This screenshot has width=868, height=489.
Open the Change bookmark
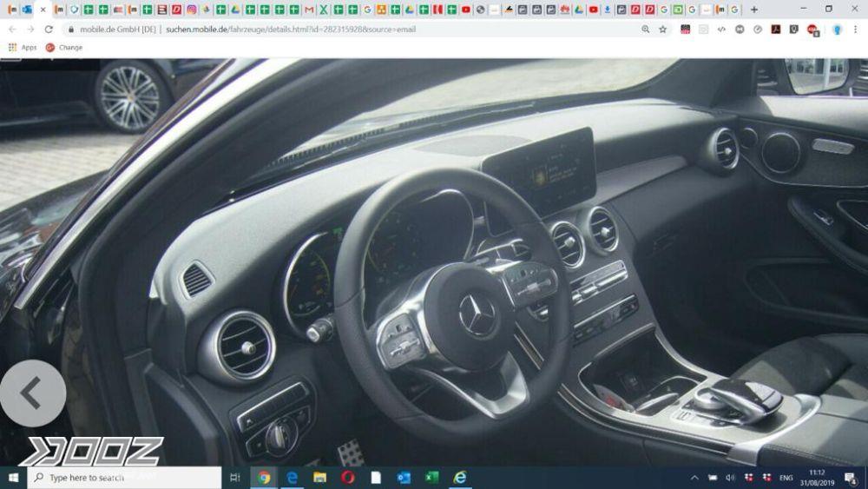pos(64,48)
